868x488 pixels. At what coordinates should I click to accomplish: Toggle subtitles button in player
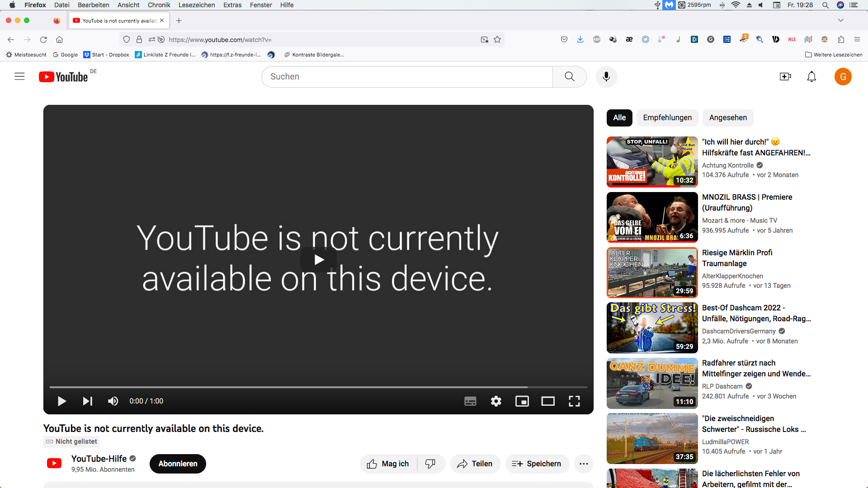point(470,401)
